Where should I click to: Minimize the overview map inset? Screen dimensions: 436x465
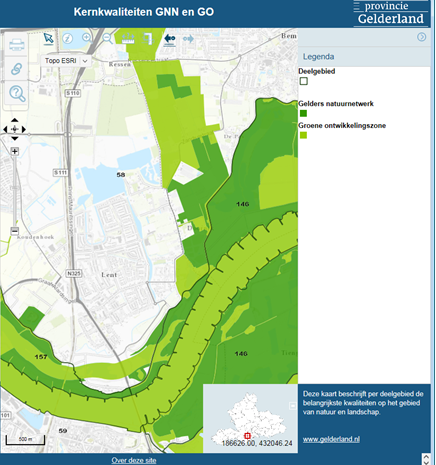coord(292,406)
